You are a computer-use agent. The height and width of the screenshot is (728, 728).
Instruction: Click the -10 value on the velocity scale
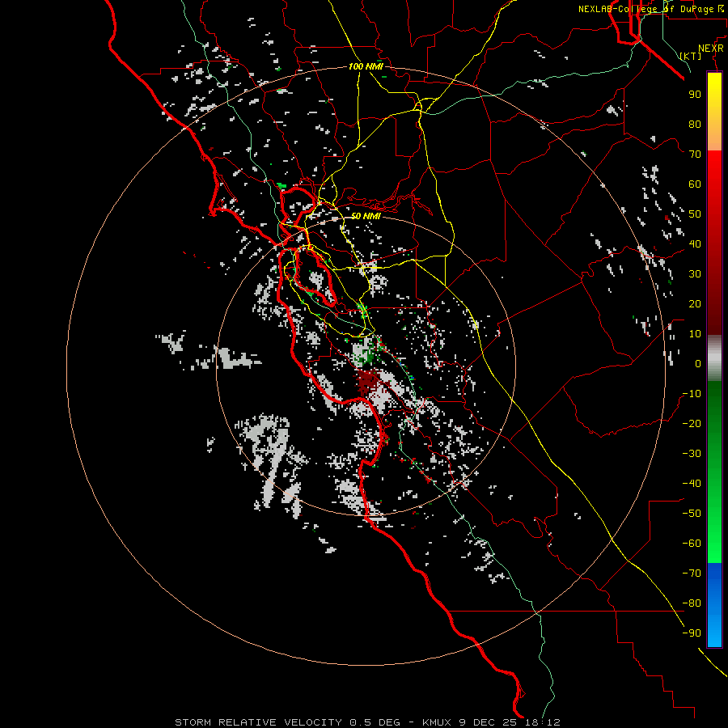click(692, 394)
